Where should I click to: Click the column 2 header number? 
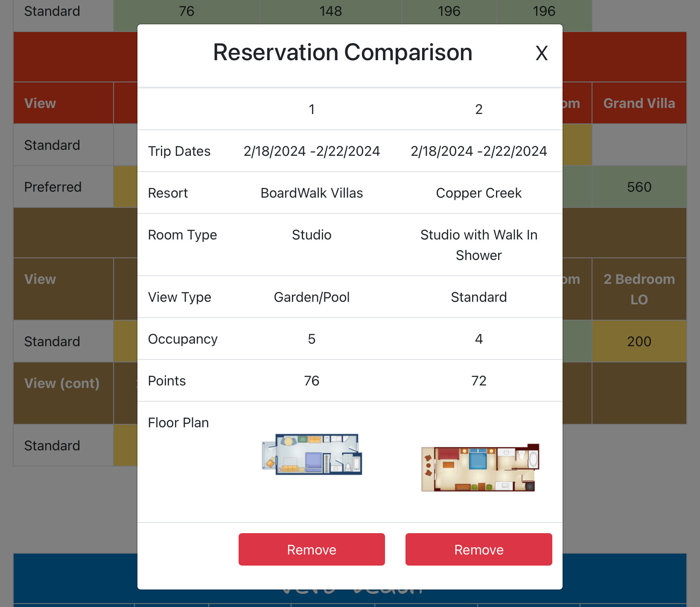(x=478, y=109)
